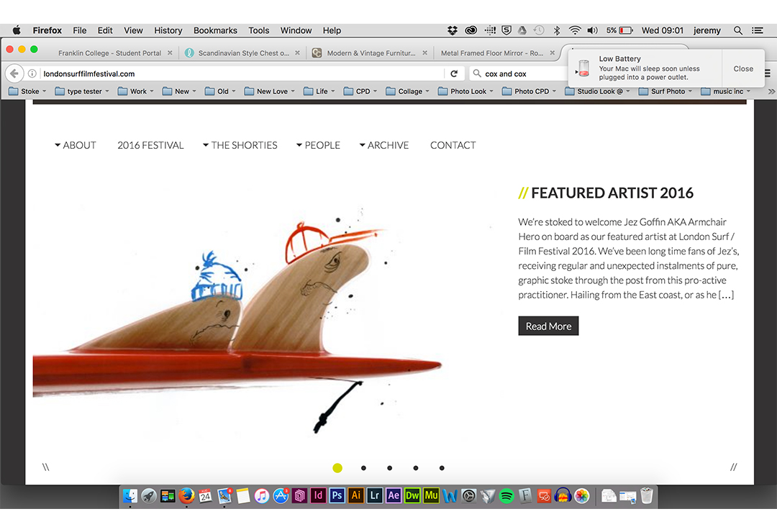Open Dreamweaver from the dock
Image resolution: width=777 pixels, height=532 pixels.
pyautogui.click(x=412, y=496)
